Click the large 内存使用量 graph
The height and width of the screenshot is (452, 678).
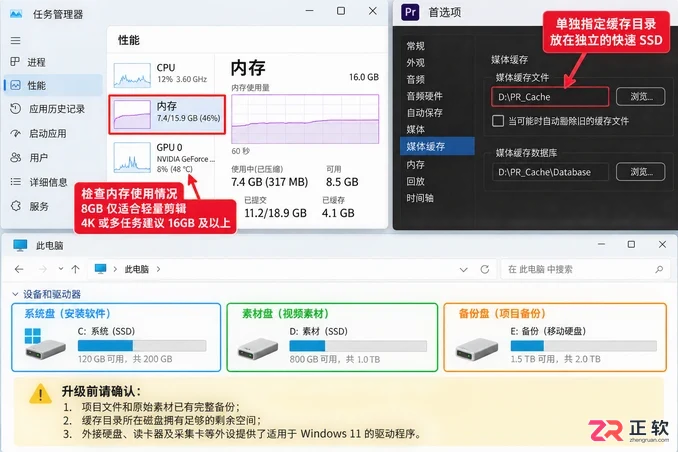click(x=305, y=119)
